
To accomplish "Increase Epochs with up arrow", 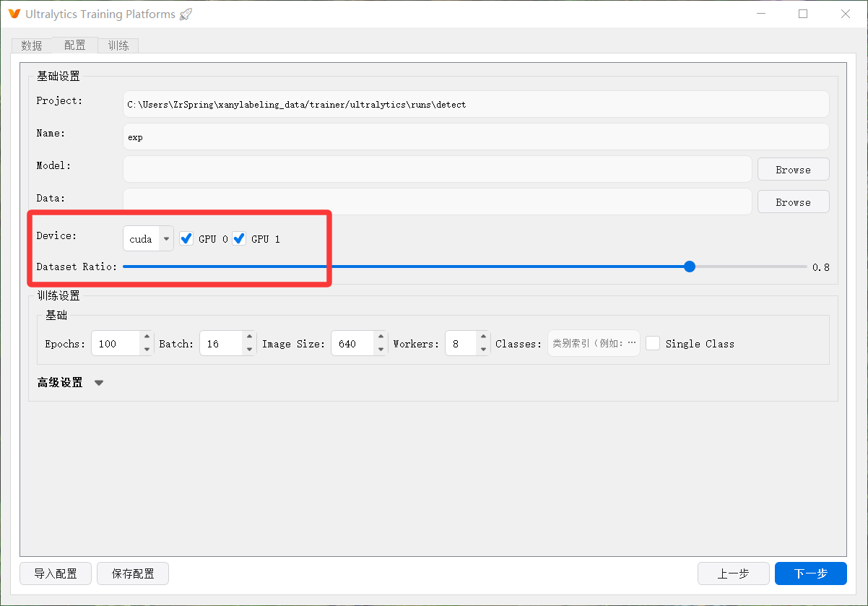I will pyautogui.click(x=147, y=337).
